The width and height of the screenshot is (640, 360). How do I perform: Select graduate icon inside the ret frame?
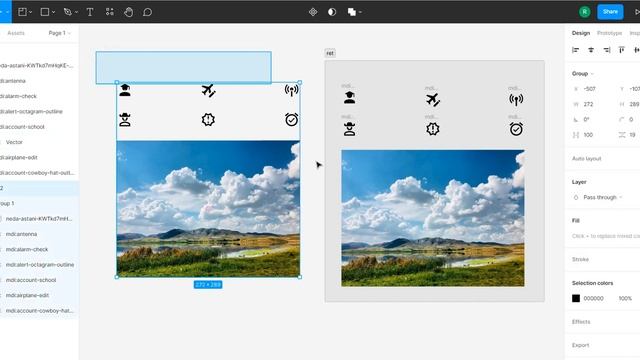[x=349, y=98]
